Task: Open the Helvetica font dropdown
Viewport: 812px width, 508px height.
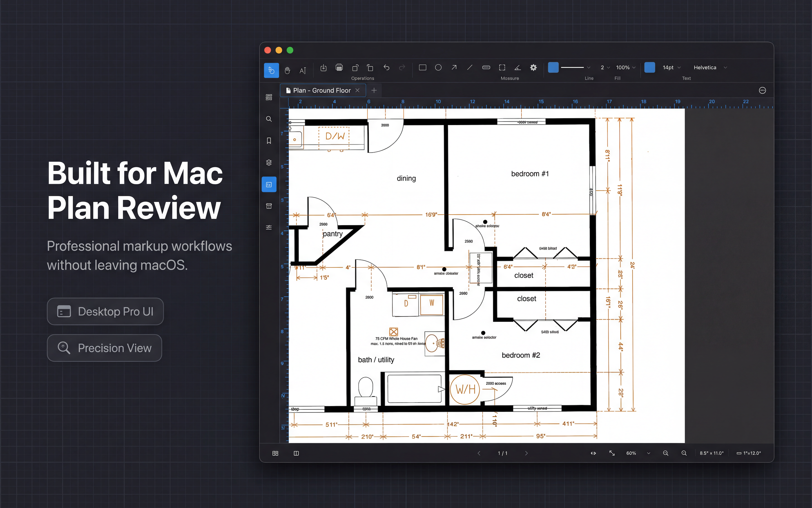Action: [710, 67]
